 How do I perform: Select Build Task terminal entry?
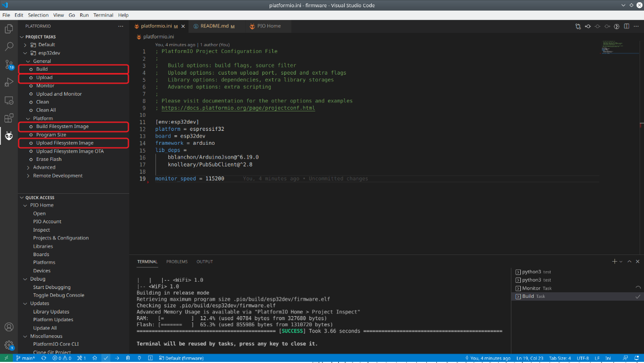(578, 297)
